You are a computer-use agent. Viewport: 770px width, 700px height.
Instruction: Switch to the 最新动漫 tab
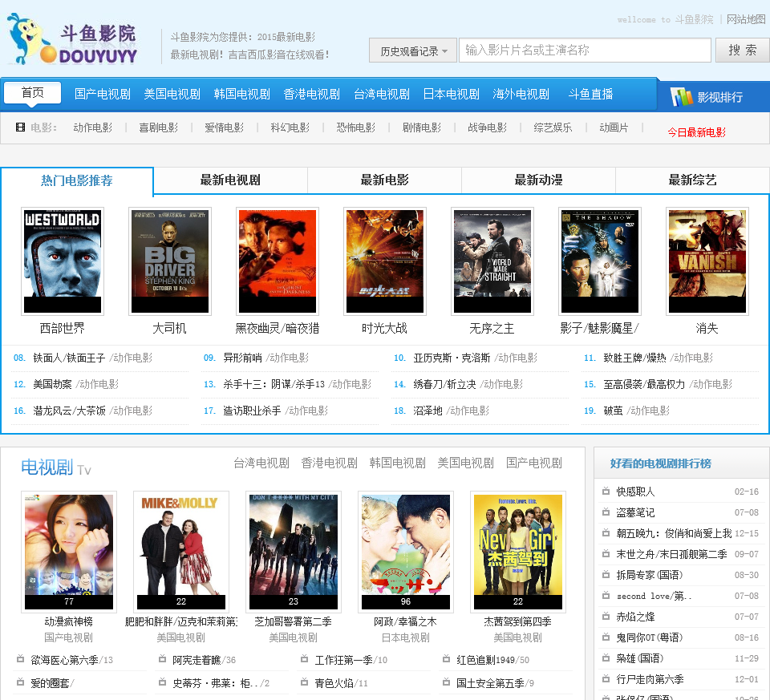(539, 180)
